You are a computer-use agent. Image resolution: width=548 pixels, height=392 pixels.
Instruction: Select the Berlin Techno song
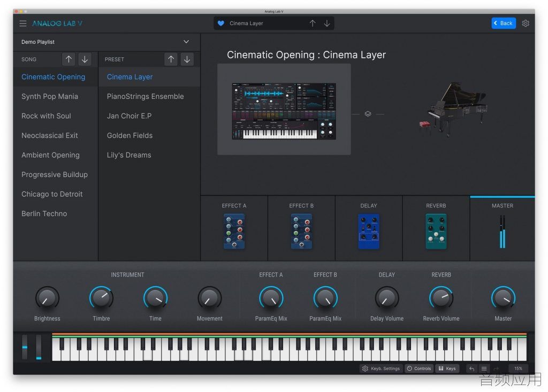tap(56, 214)
